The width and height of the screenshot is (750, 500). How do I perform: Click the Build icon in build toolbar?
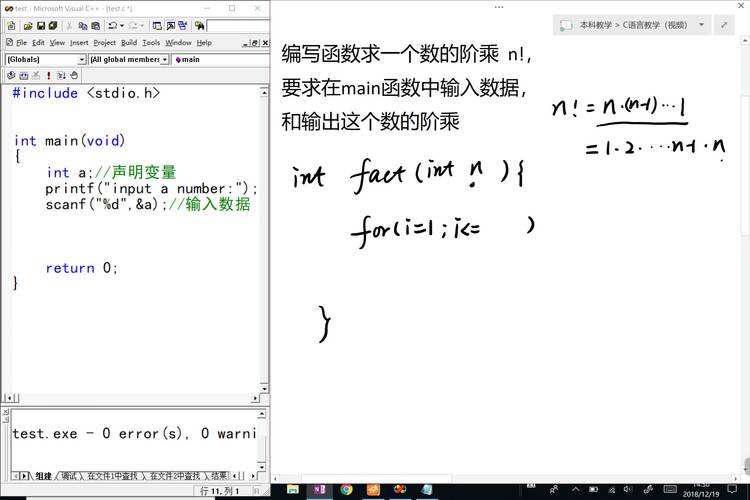(x=23, y=75)
